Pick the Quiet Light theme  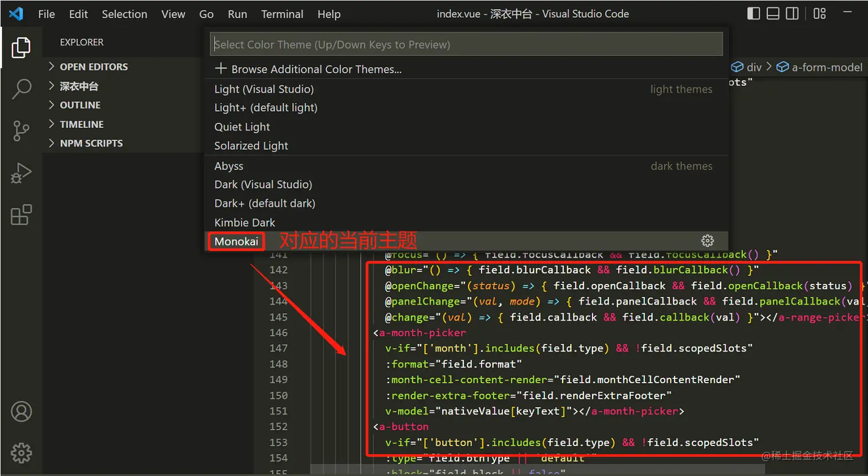click(x=466, y=127)
